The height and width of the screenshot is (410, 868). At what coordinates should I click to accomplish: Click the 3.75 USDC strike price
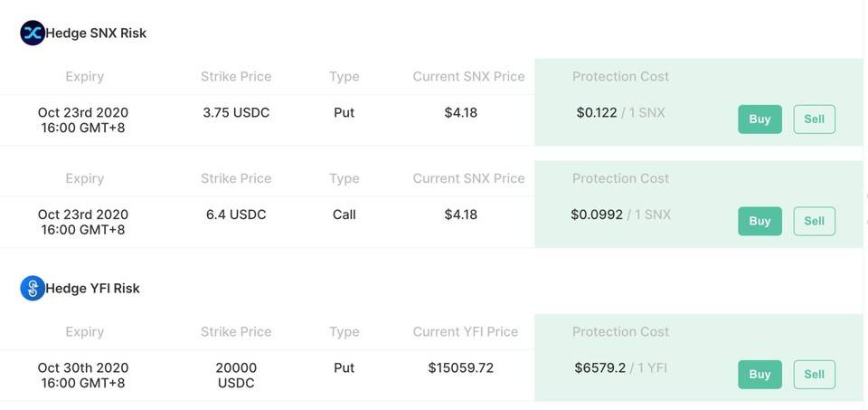(236, 113)
